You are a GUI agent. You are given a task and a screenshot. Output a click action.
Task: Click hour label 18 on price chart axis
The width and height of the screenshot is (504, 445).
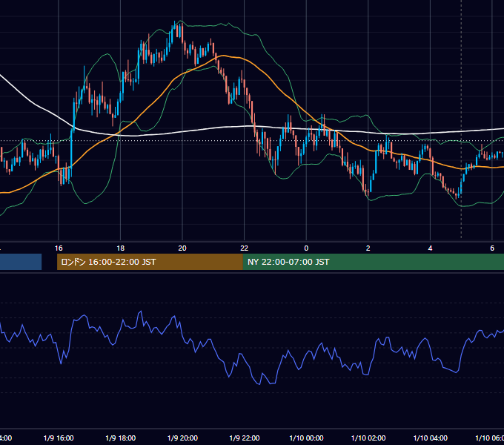coord(121,248)
